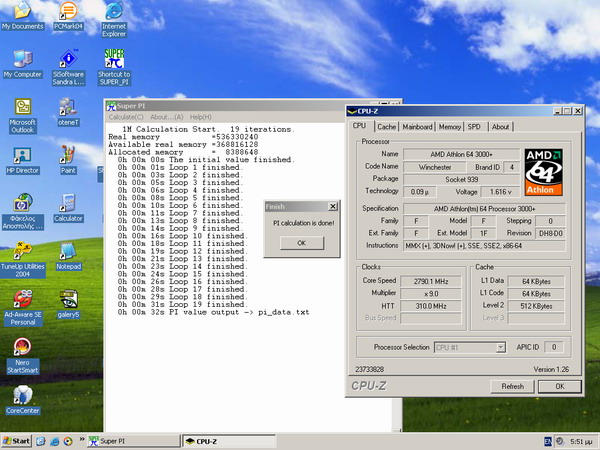The width and height of the screenshot is (600, 450).
Task: Activate CPU-Z taskbar button
Action: (x=229, y=441)
